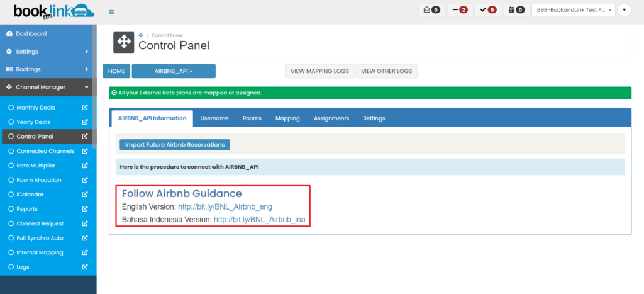The image size is (644, 294).
Task: Collapse the Channel Manager sidebar menu
Action: pos(48,87)
